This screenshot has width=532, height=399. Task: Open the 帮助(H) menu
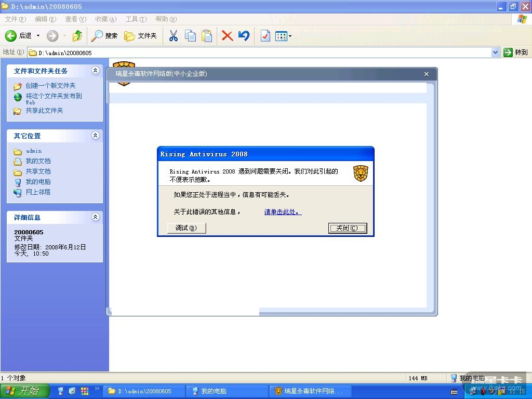166,19
